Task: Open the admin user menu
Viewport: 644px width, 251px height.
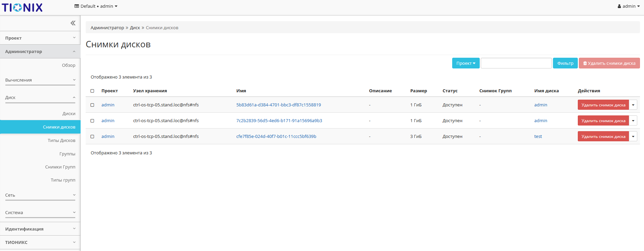Action: [x=628, y=6]
